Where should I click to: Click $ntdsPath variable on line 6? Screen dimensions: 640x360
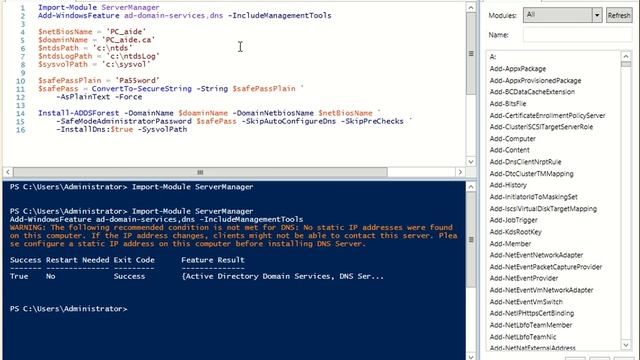tap(58, 48)
